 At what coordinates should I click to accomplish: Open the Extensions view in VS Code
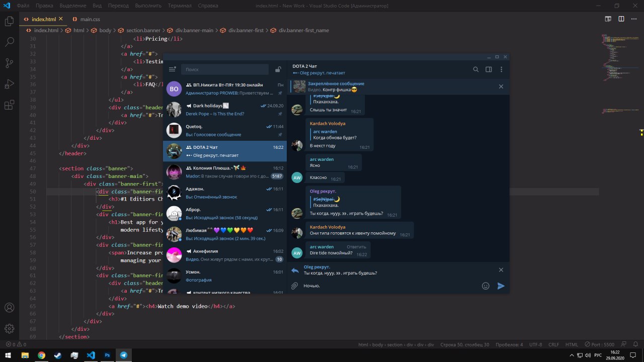pyautogui.click(x=9, y=105)
